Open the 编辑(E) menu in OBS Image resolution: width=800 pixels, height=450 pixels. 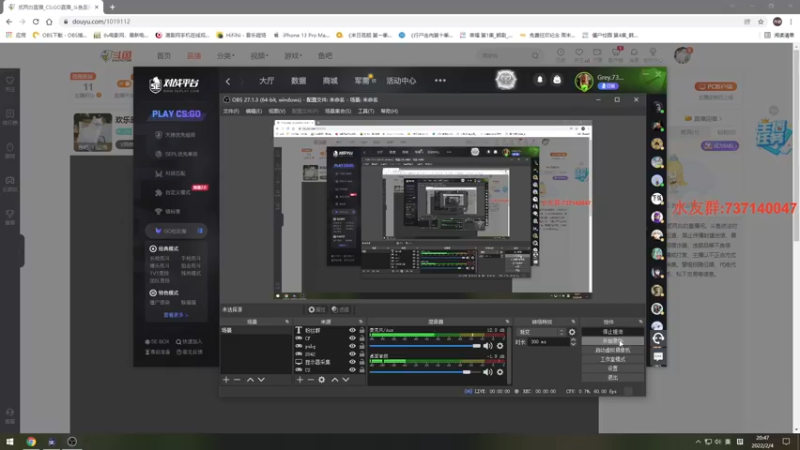(254, 111)
